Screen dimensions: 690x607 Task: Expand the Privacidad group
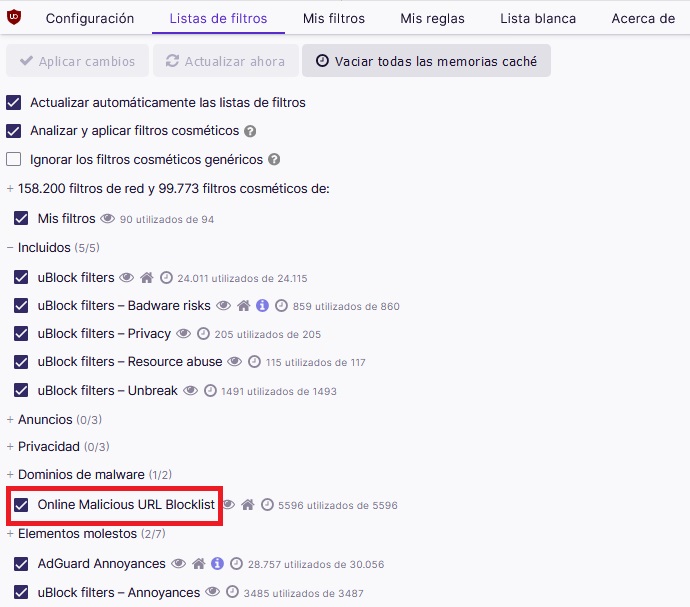58,446
